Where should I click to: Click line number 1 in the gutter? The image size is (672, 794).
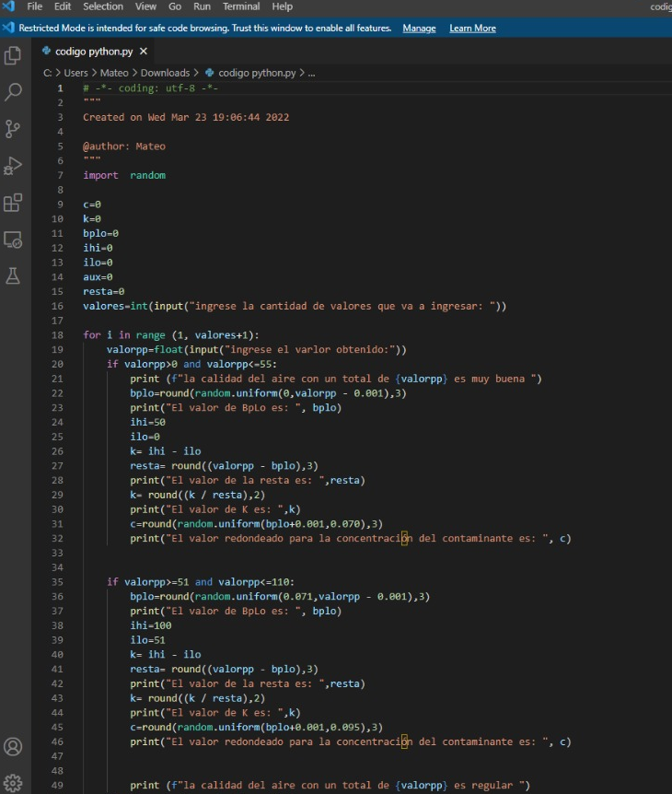[x=60, y=88]
